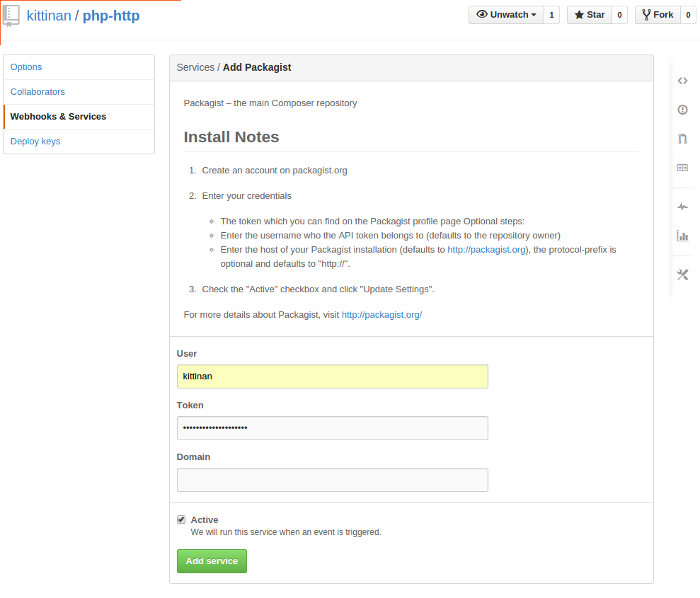Click the green Add service button
The height and width of the screenshot is (598, 700).
tap(212, 561)
